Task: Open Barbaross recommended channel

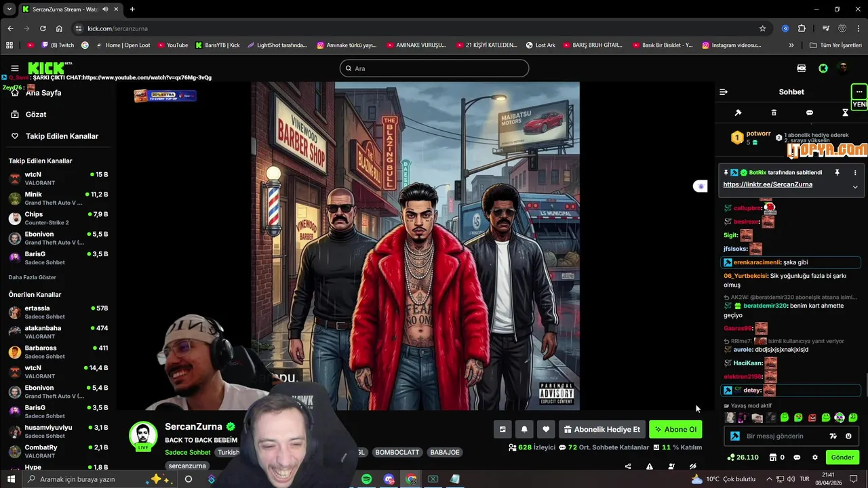Action: 58,352
